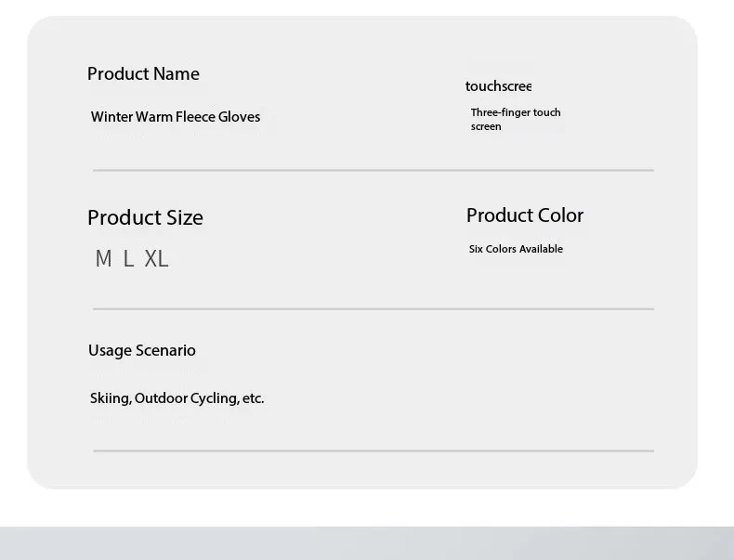Image resolution: width=734 pixels, height=560 pixels.
Task: Click the divider line under Product Name section
Action: 373,171
